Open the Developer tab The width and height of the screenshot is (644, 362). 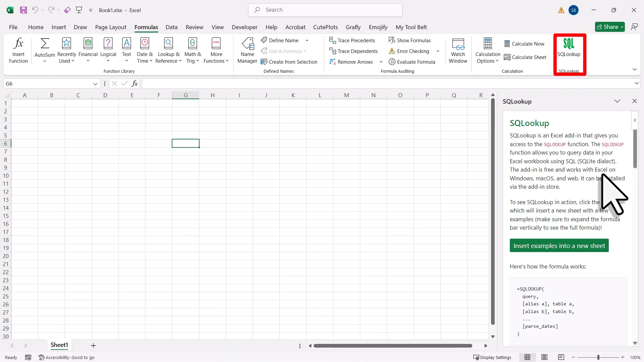245,27
